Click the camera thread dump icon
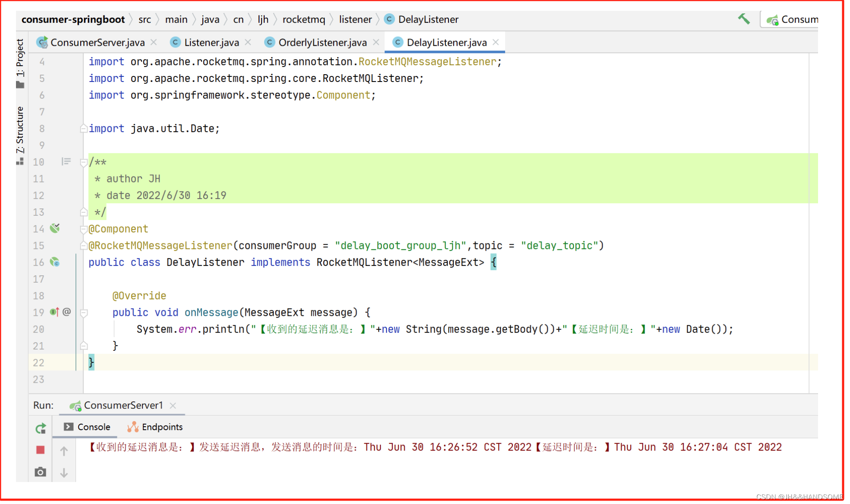The image size is (850, 504). point(41,472)
